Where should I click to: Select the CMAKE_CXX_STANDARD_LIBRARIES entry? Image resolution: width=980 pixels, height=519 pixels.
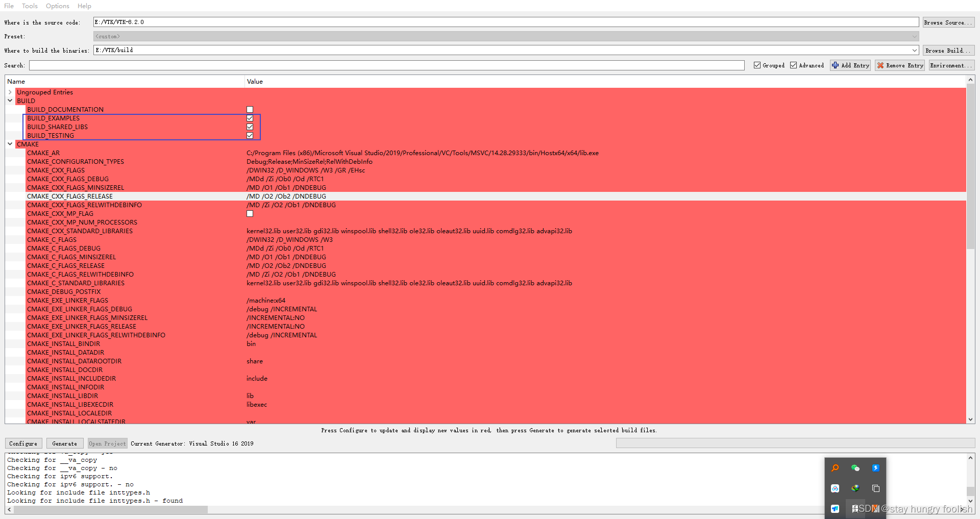(x=80, y=231)
